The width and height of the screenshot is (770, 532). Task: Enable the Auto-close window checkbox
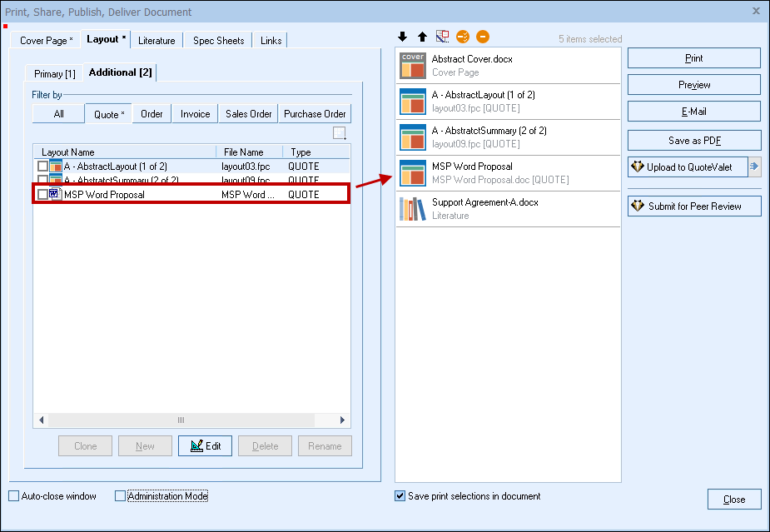(13, 496)
